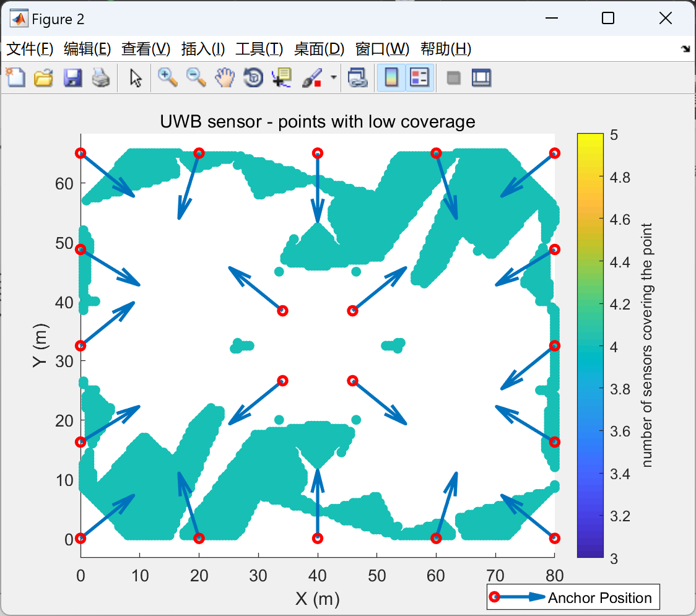Click the Hide Plot Tools icon

[x=453, y=77]
